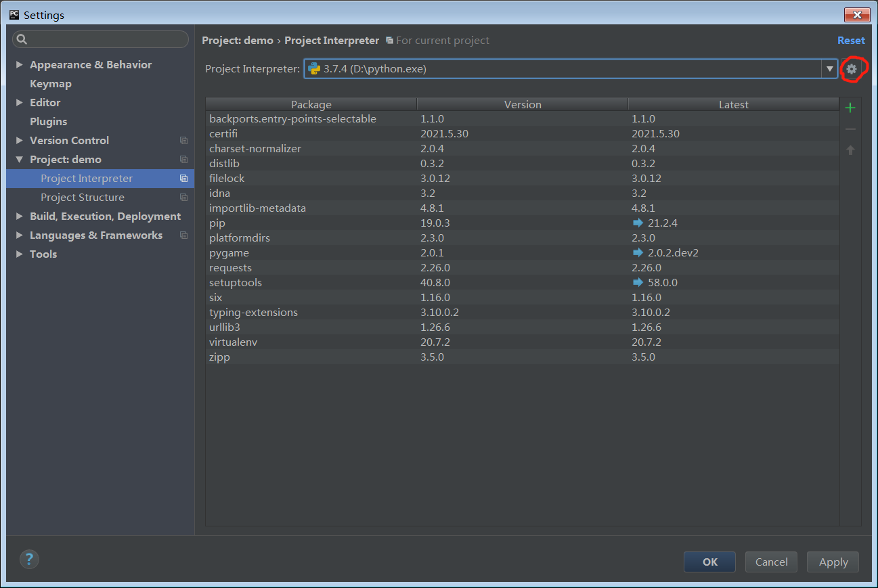Select the pygame package name
The width and height of the screenshot is (878, 588).
[x=229, y=253]
